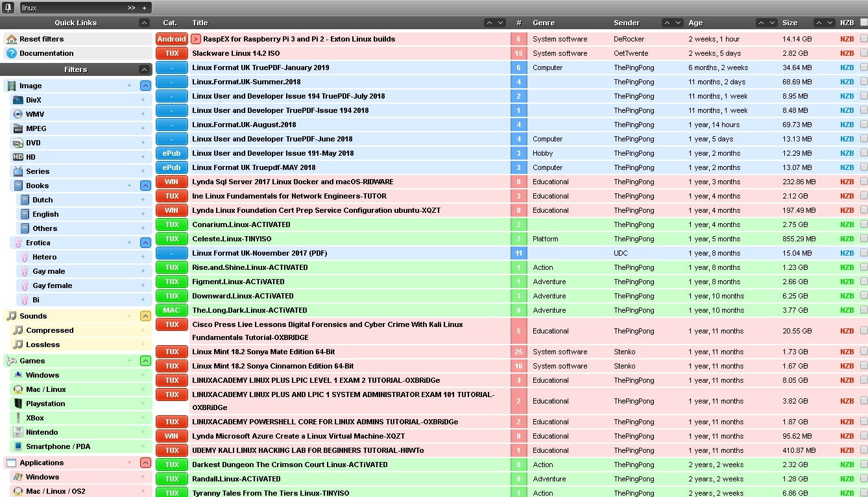Click the Series TV icon

[x=18, y=171]
